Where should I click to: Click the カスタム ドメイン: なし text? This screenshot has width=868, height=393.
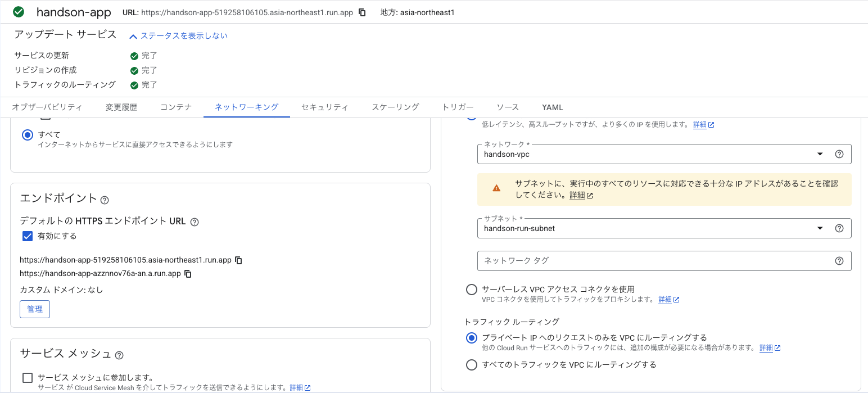[x=61, y=290]
